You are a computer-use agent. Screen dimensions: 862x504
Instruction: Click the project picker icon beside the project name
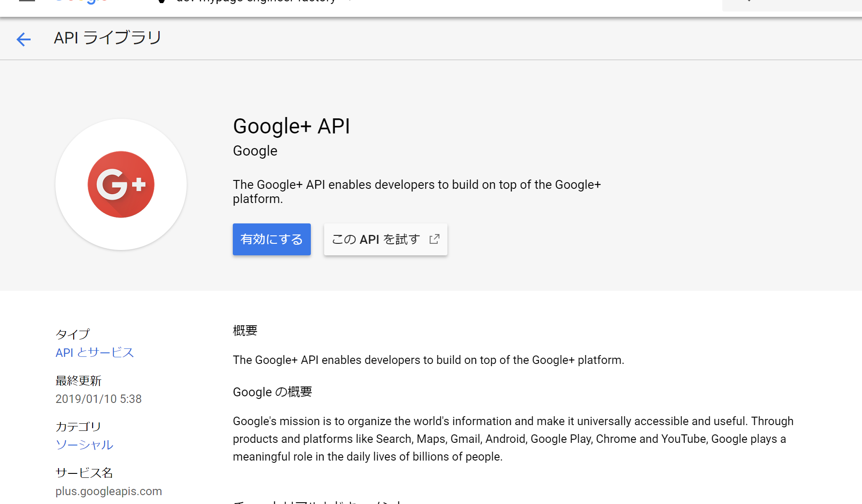pyautogui.click(x=161, y=2)
